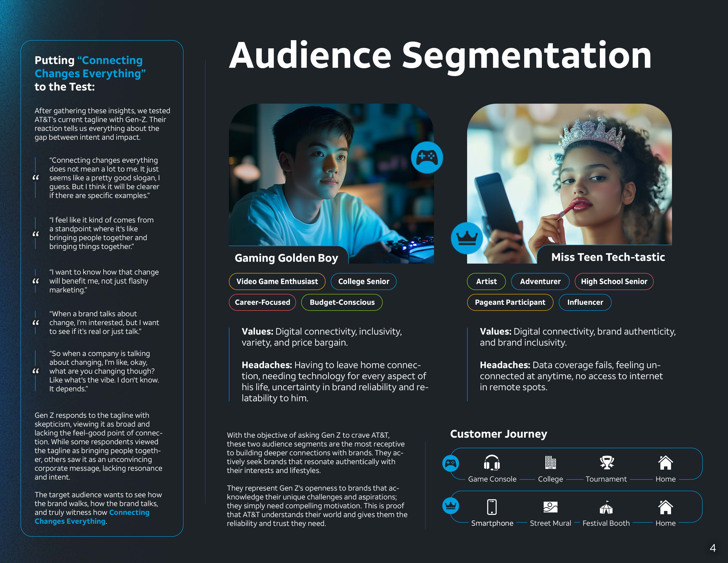Click the High School Senior tag
The image size is (728, 563).
click(614, 282)
